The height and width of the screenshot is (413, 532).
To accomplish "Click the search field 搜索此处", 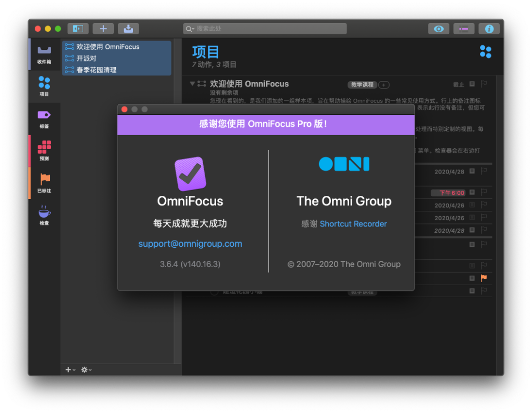I will [x=264, y=29].
